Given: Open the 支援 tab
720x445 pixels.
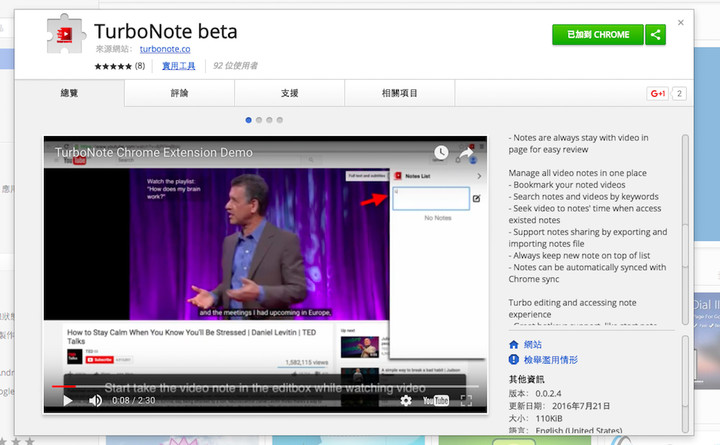Looking at the screenshot, I should [290, 93].
